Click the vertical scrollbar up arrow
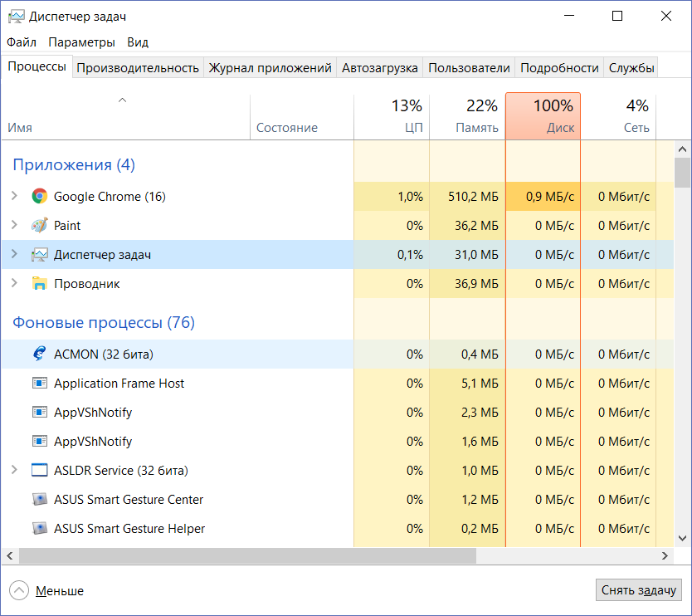The height and width of the screenshot is (616, 692). tap(682, 149)
